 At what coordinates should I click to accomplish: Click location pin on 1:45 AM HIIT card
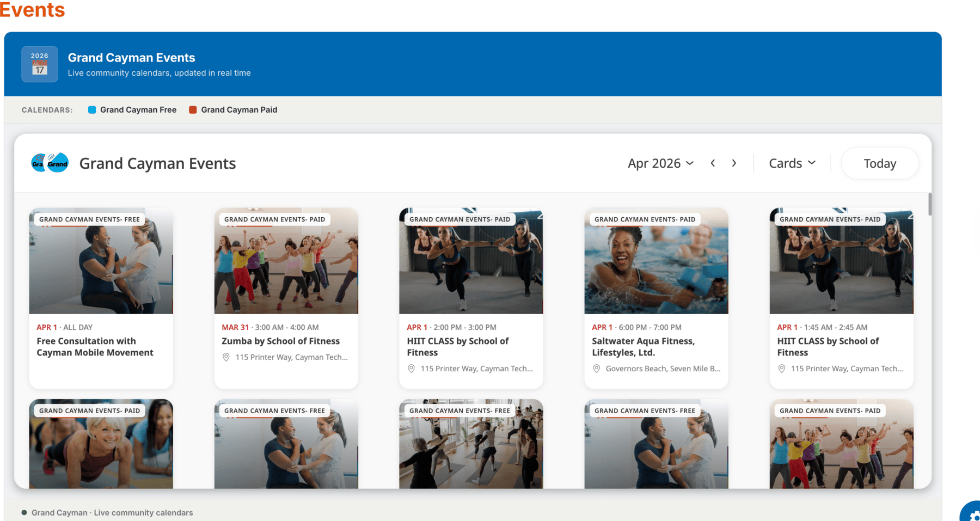781,369
